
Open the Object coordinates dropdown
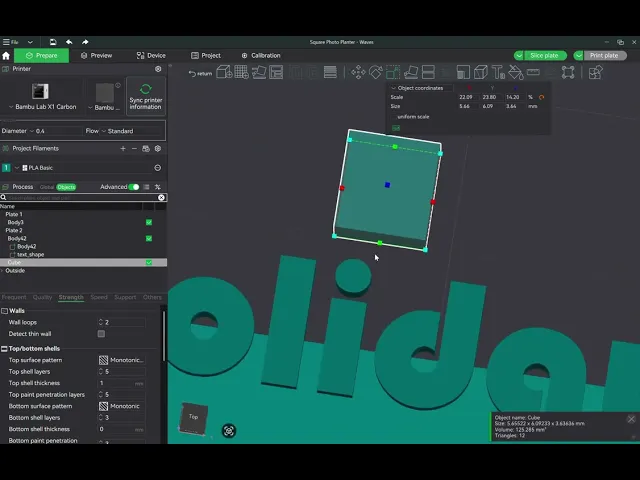point(420,88)
